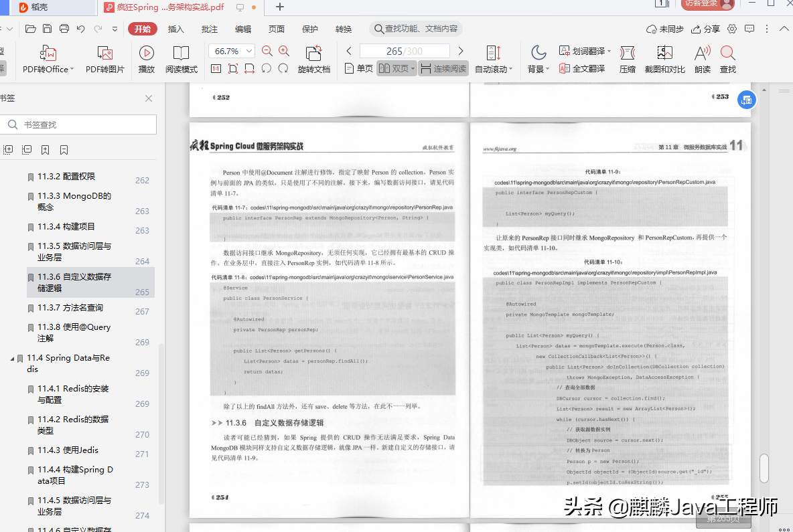793x532 pixels.
Task: Enable 自动滚动 auto scroll
Action: 493,59
